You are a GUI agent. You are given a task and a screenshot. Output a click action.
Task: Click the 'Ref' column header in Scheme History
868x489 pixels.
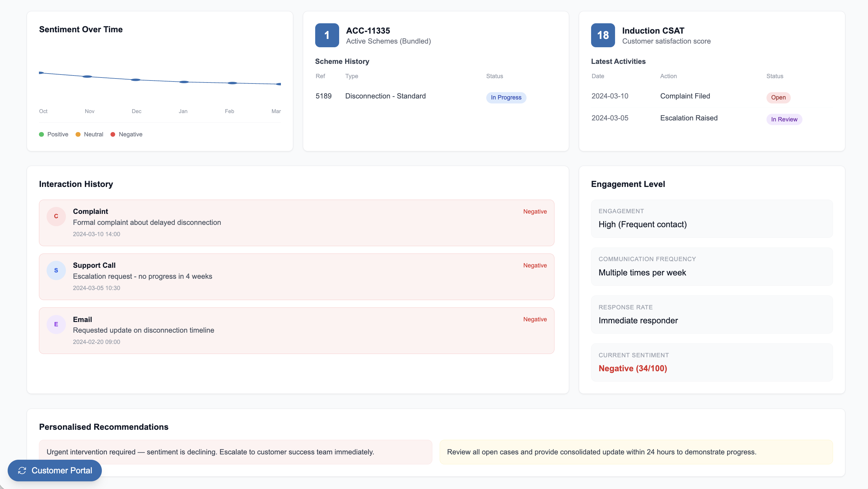320,76
